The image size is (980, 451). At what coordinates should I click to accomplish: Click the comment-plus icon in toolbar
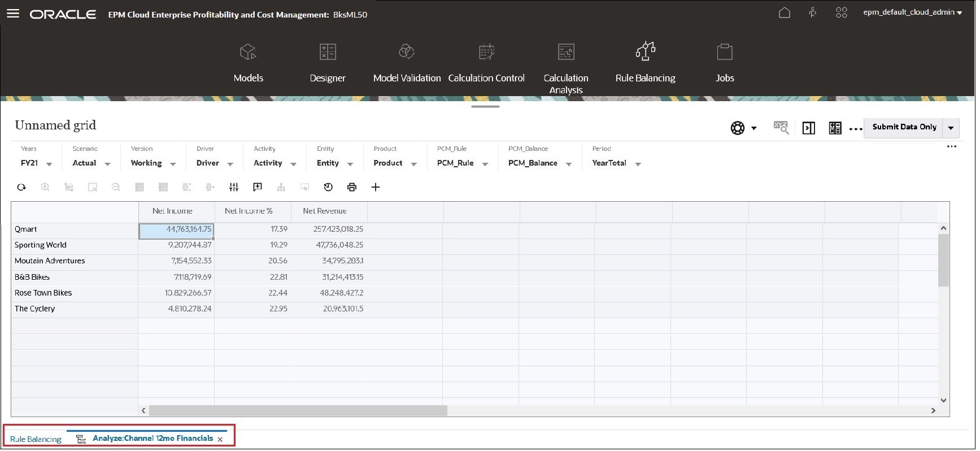pos(258,187)
